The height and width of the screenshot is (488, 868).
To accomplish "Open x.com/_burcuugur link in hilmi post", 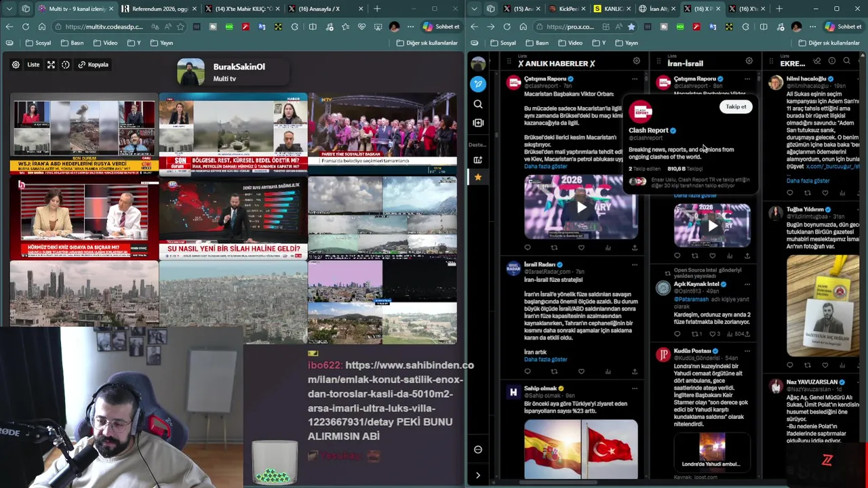I will coord(831,166).
